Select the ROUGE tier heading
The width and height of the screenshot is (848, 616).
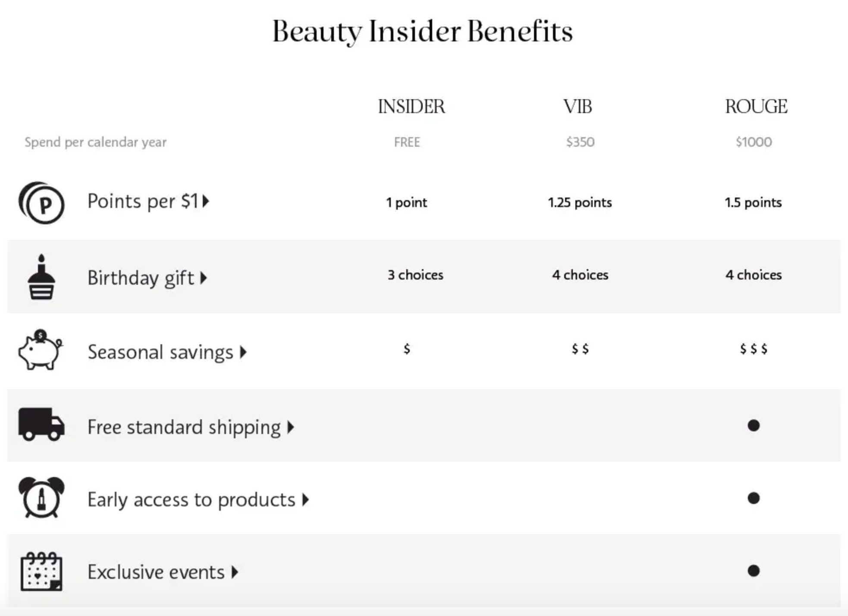click(756, 107)
